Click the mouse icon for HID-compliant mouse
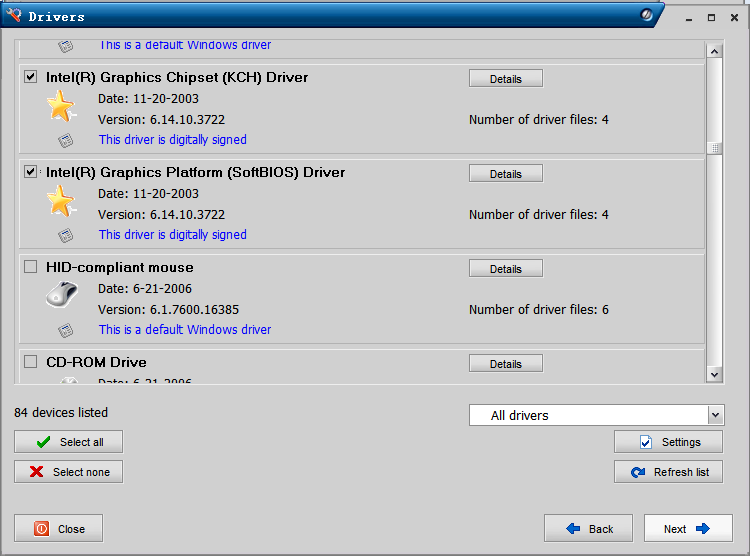This screenshot has height=556, width=750. pos(62,294)
